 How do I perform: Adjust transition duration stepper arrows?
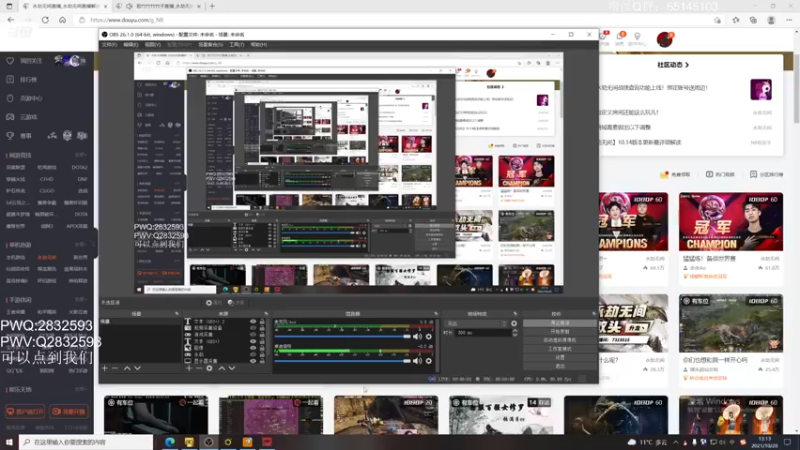click(x=514, y=333)
